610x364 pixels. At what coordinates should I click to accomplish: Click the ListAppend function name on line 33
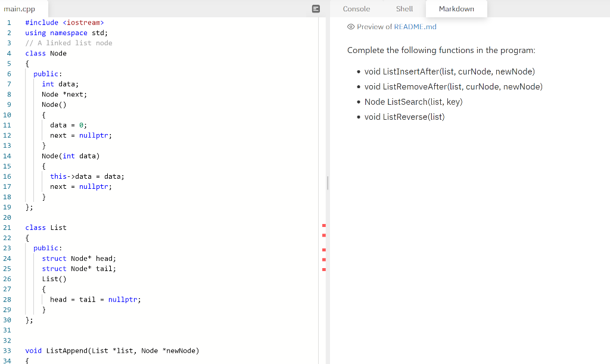tap(67, 350)
